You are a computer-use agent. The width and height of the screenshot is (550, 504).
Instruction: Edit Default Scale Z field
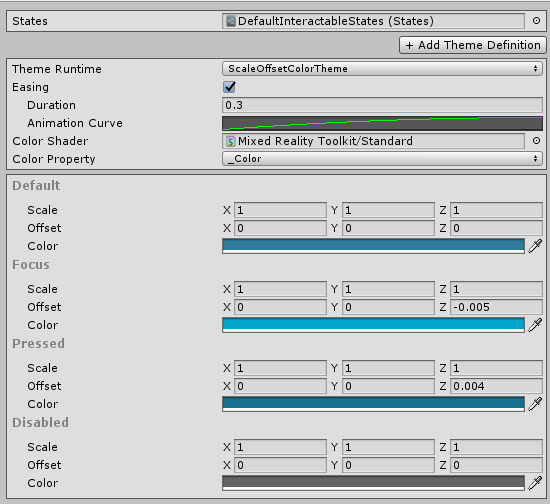pos(496,210)
